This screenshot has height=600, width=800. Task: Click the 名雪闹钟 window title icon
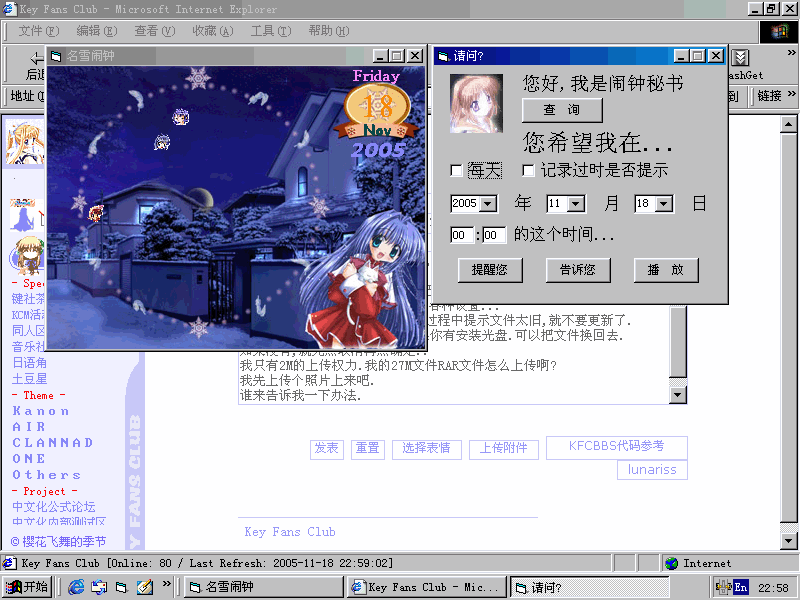point(56,56)
